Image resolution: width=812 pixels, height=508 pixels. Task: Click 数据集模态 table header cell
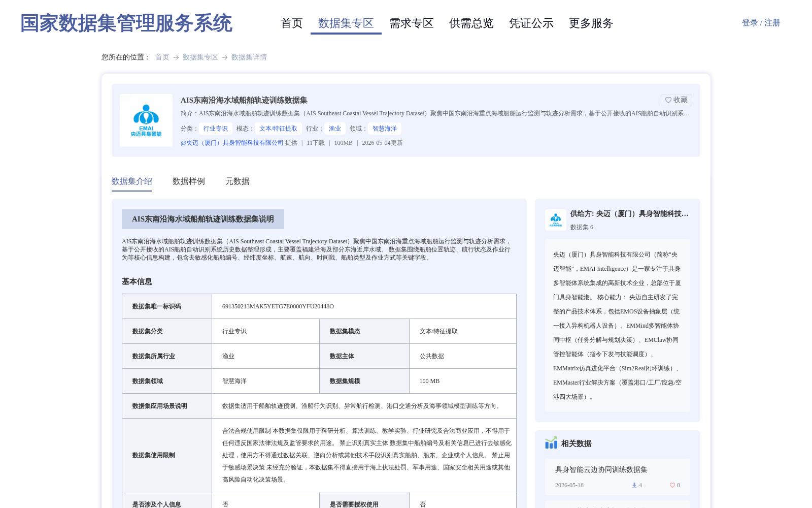[x=364, y=331]
